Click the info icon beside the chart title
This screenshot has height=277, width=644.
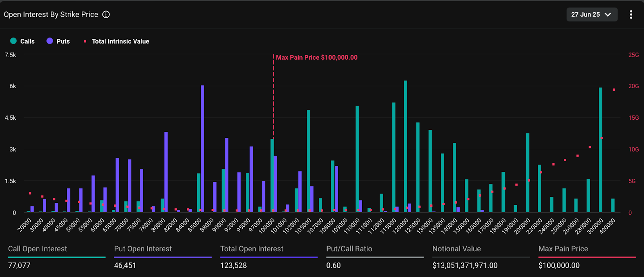click(106, 15)
